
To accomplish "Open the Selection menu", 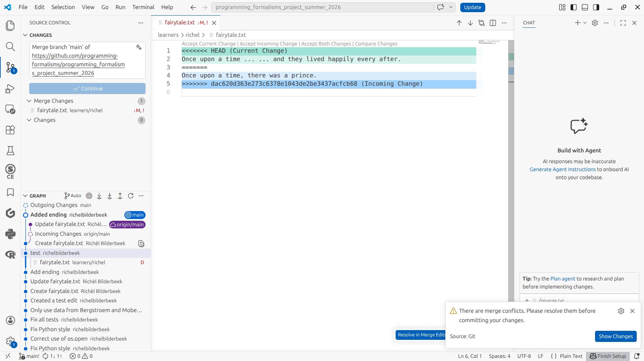I will [63, 7].
